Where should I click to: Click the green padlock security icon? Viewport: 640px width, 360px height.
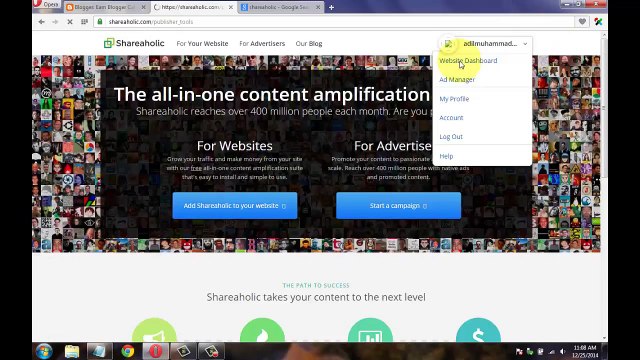100,22
